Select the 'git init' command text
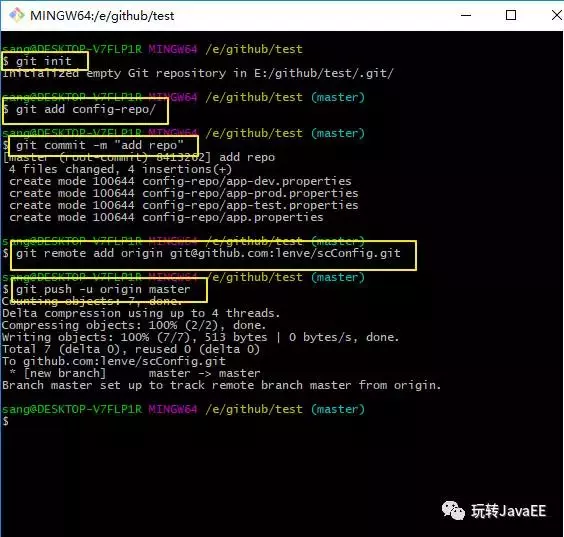Image resolution: width=564 pixels, height=537 pixels. pos(44,61)
